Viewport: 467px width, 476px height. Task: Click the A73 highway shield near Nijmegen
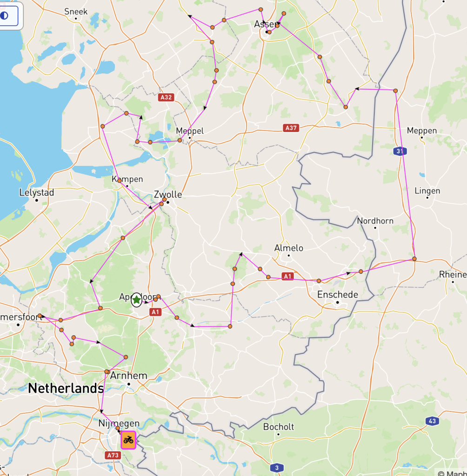point(113,455)
